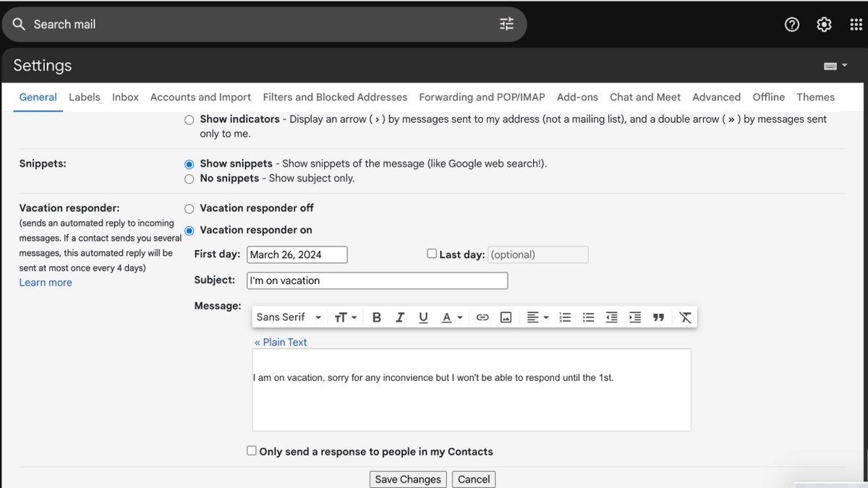
Task: Switch to the Labels tab
Action: coord(85,97)
